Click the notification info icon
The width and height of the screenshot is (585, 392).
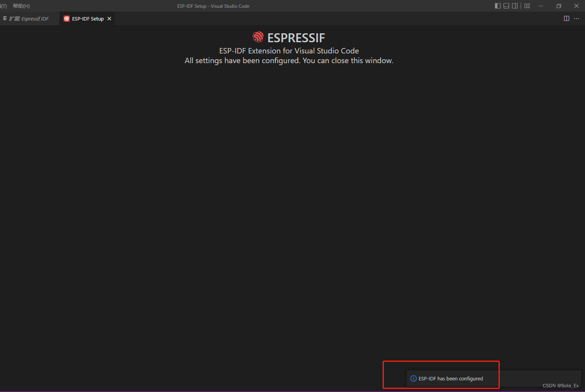[414, 378]
